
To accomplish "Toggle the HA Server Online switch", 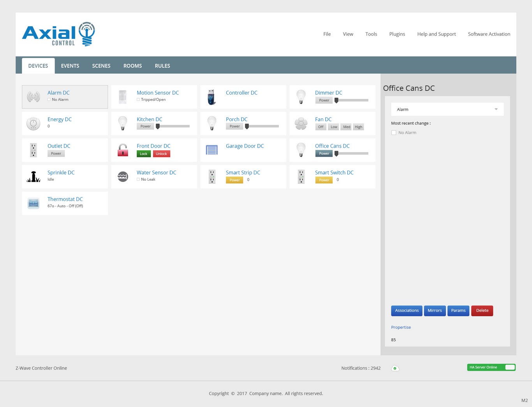I will pos(509,367).
